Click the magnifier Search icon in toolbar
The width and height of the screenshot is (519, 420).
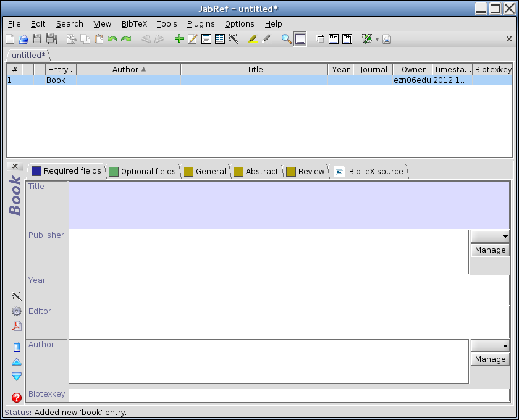tap(286, 39)
